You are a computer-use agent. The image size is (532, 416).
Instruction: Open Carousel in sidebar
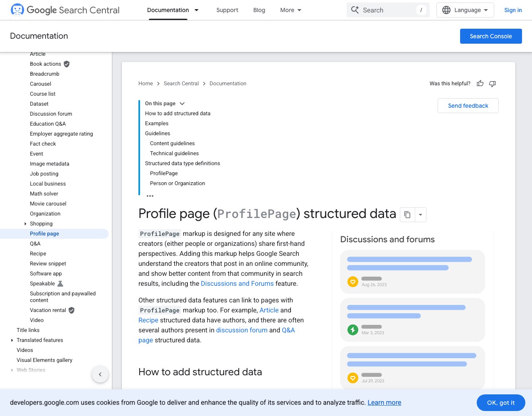tap(40, 84)
